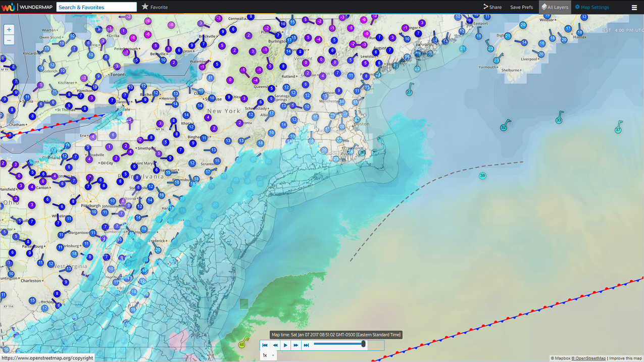644x362 pixels.
Task: Zoom out with the minus button
Action: (x=9, y=39)
